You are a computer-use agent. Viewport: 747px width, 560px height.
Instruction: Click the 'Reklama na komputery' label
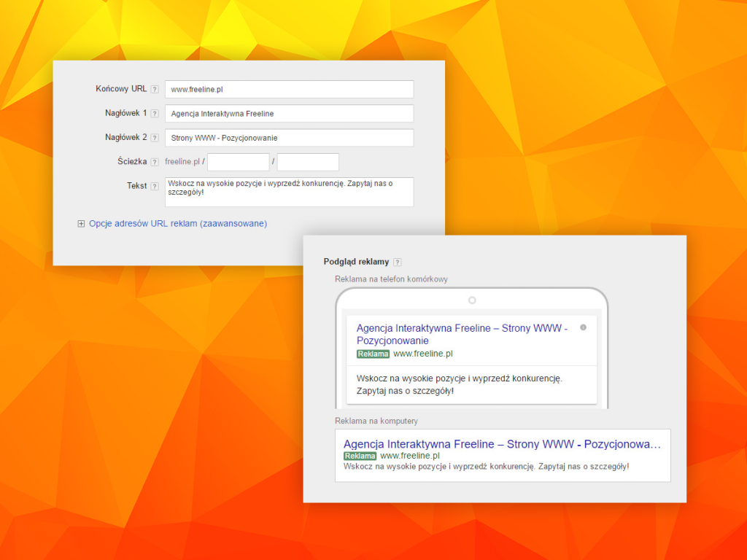(x=376, y=421)
